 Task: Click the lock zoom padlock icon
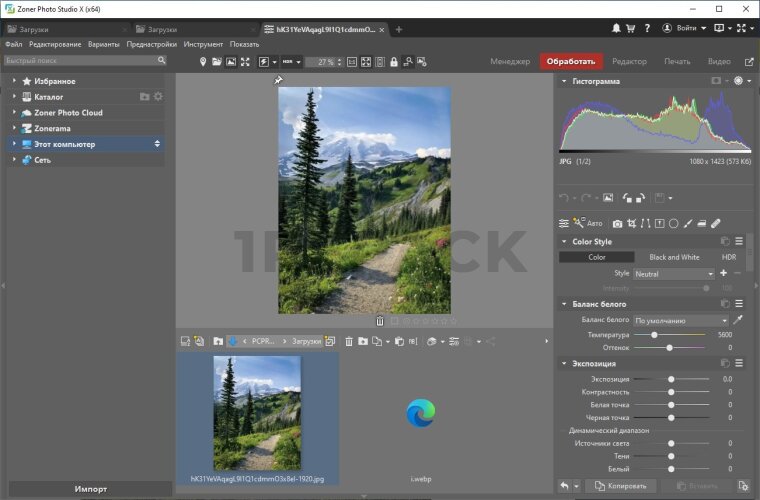pos(394,62)
